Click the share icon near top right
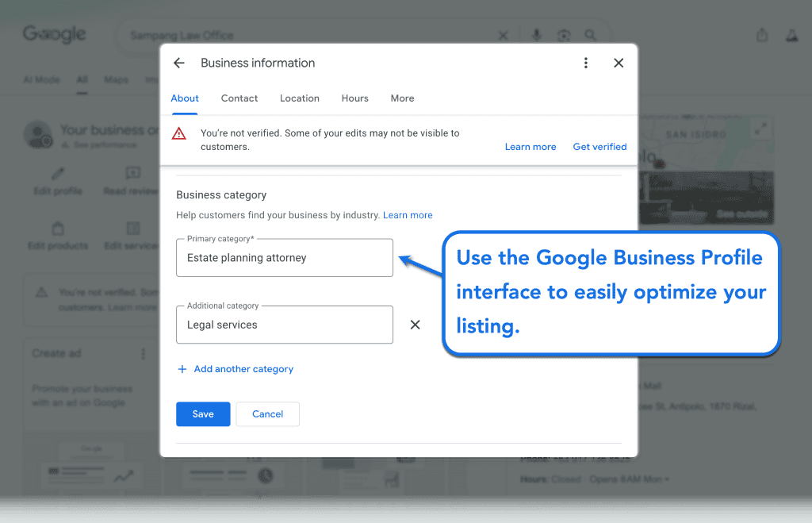812x523 pixels. [x=762, y=35]
